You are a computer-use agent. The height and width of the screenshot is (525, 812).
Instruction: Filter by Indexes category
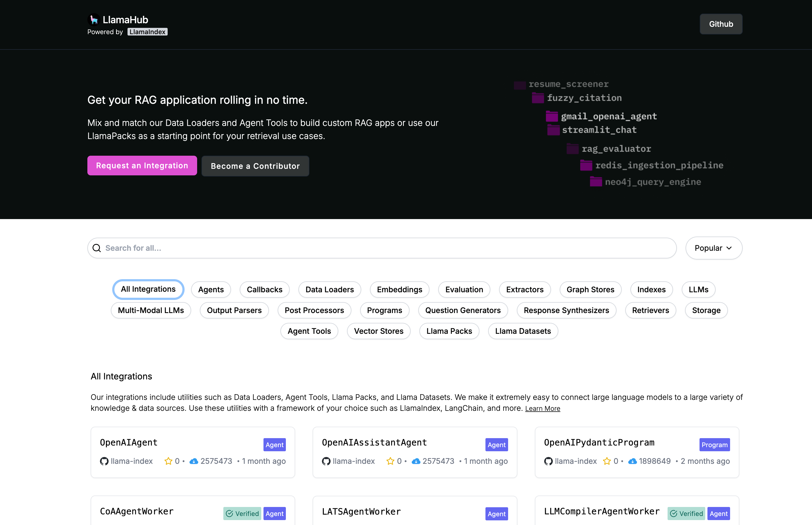coord(651,290)
